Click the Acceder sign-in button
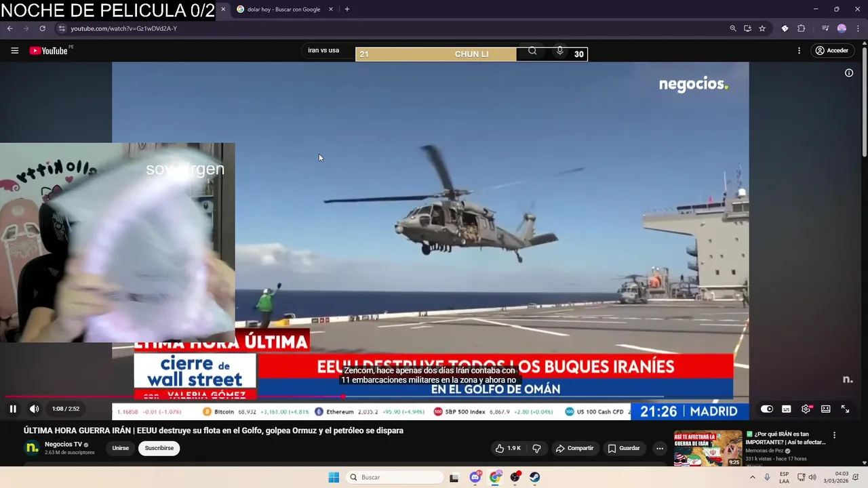Image resolution: width=868 pixels, height=488 pixels. [x=831, y=50]
